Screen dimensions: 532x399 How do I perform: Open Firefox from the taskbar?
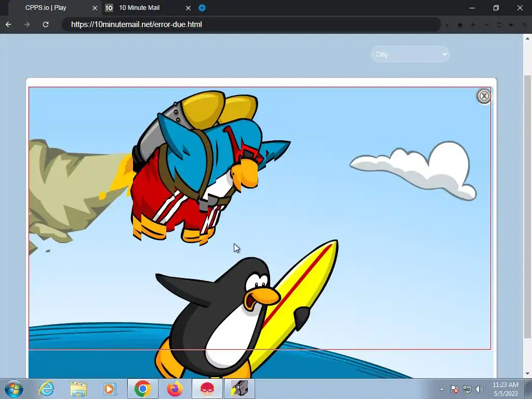pyautogui.click(x=175, y=389)
